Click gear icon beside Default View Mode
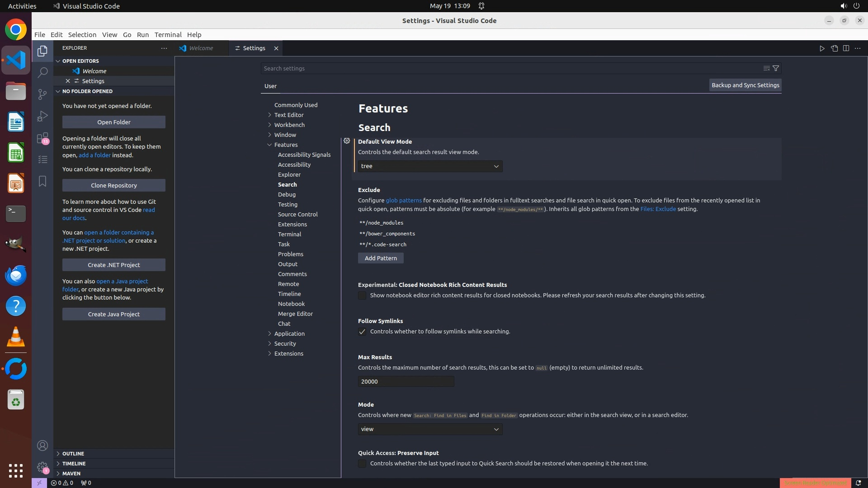 pyautogui.click(x=347, y=141)
